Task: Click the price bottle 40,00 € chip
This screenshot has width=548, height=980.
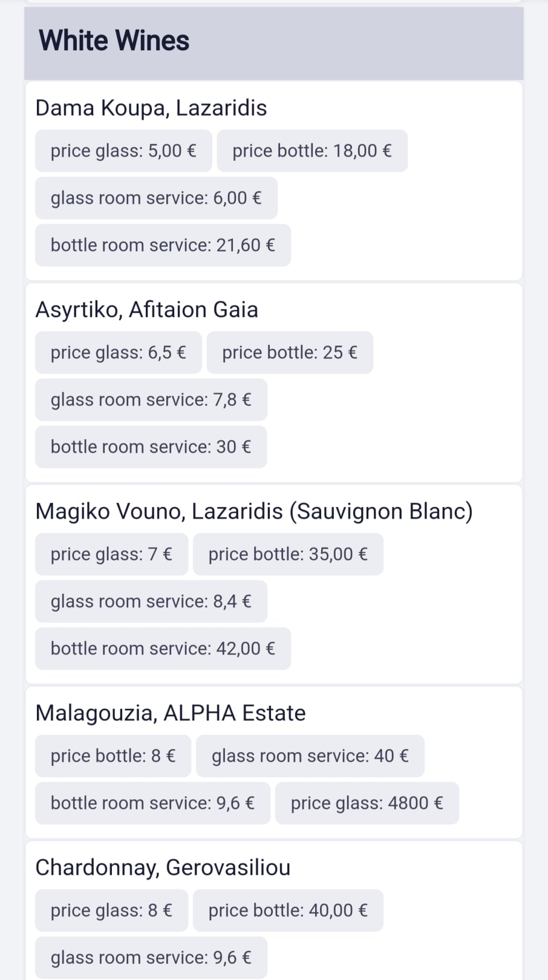Action: coord(288,910)
